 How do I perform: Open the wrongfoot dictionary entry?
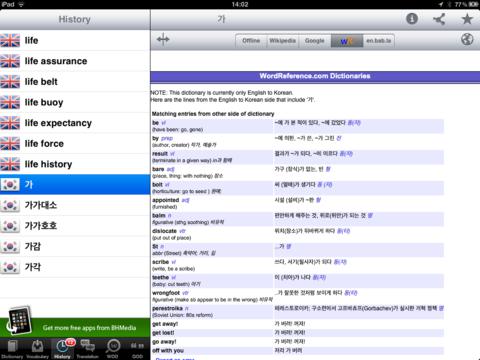tap(166, 293)
